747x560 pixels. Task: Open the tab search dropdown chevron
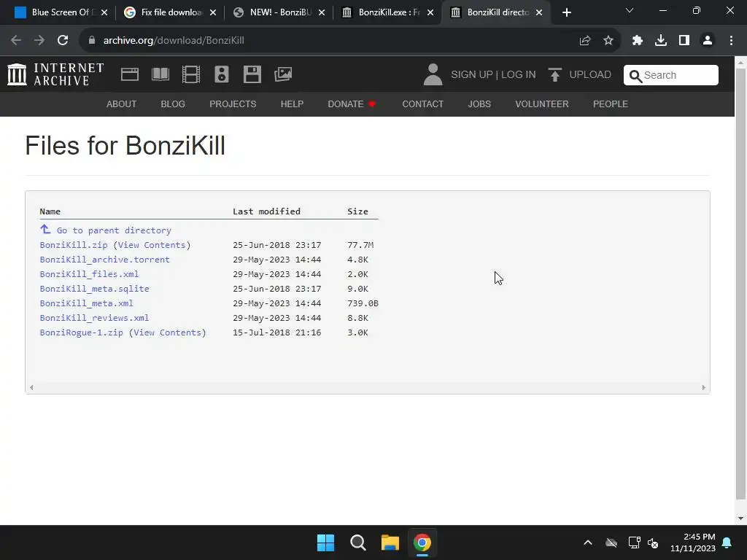(630, 10)
